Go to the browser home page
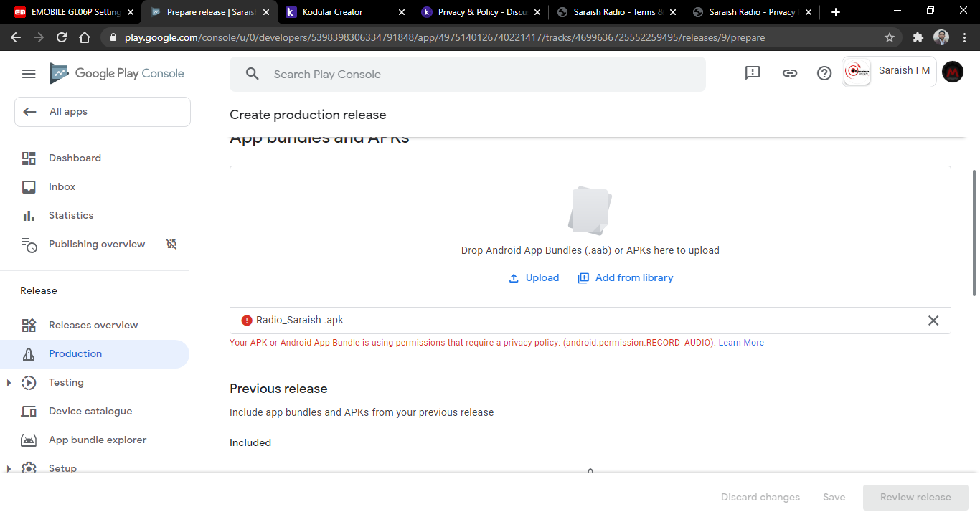The width and height of the screenshot is (980, 522). pyautogui.click(x=85, y=37)
